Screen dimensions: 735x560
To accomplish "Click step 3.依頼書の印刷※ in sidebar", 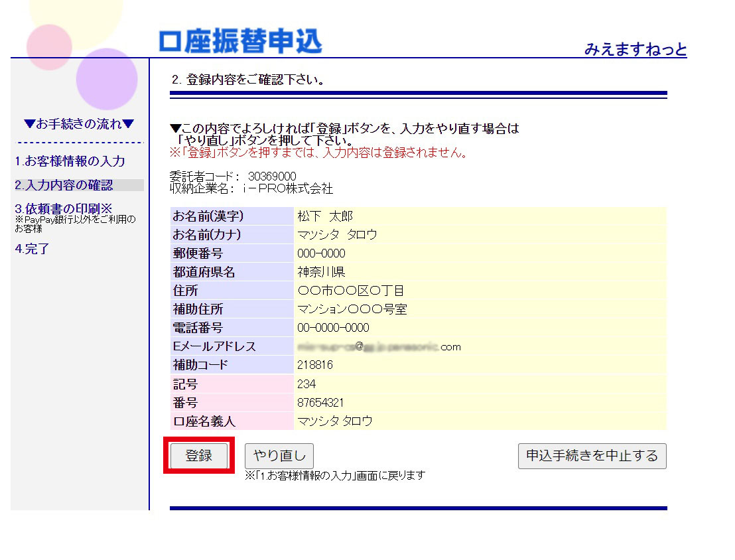I will coord(64,209).
